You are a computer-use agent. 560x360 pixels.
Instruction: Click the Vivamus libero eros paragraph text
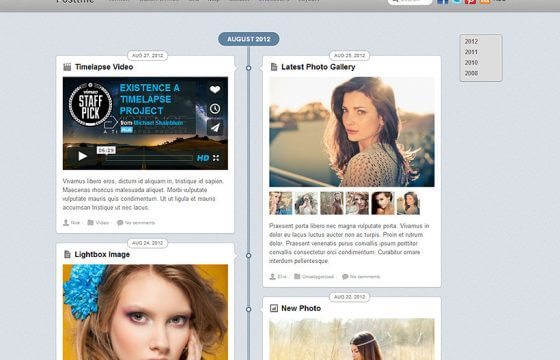(143, 194)
